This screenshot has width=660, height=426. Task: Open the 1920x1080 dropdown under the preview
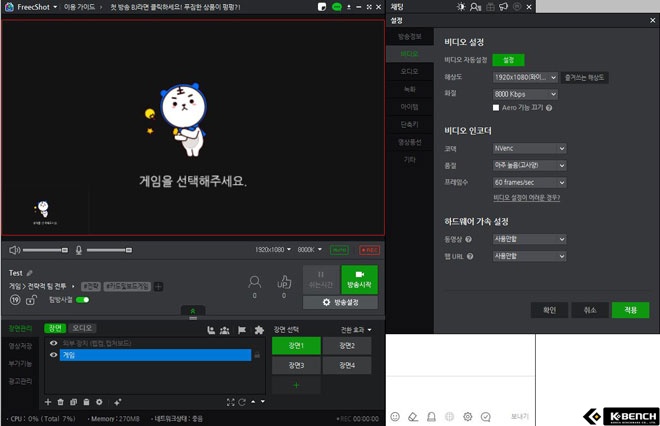(273, 250)
